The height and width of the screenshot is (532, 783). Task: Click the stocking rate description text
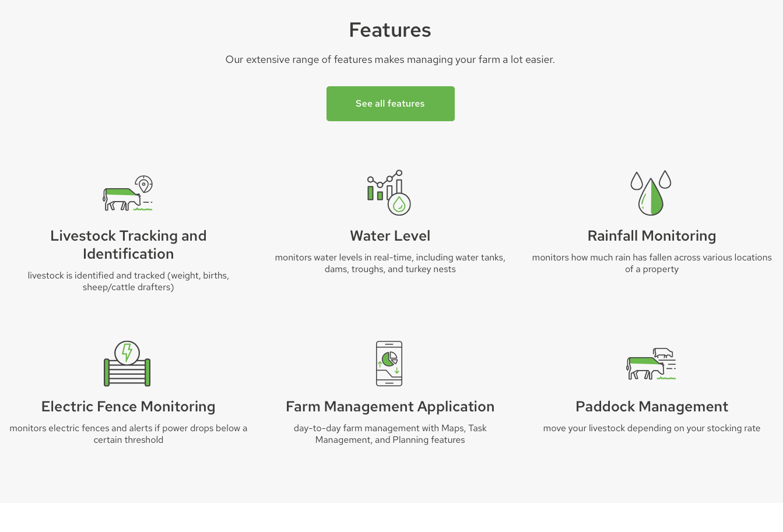click(x=652, y=428)
